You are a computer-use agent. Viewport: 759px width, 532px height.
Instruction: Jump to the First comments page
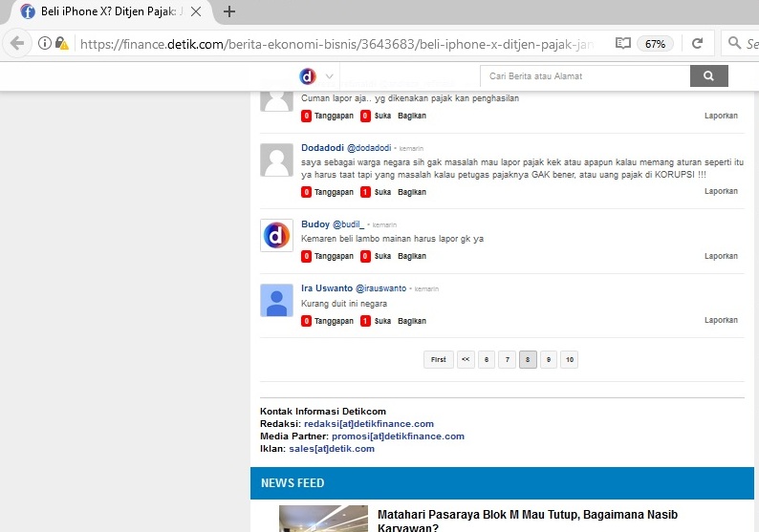(438, 360)
